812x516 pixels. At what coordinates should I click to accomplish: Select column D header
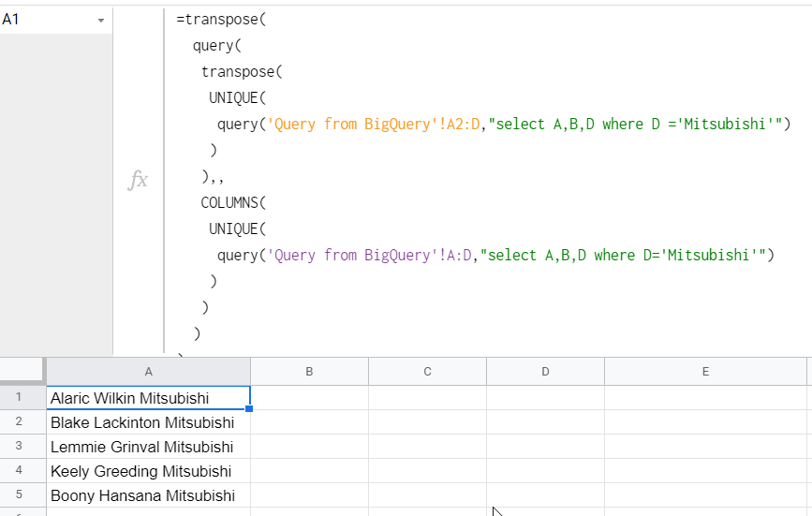pyautogui.click(x=545, y=372)
